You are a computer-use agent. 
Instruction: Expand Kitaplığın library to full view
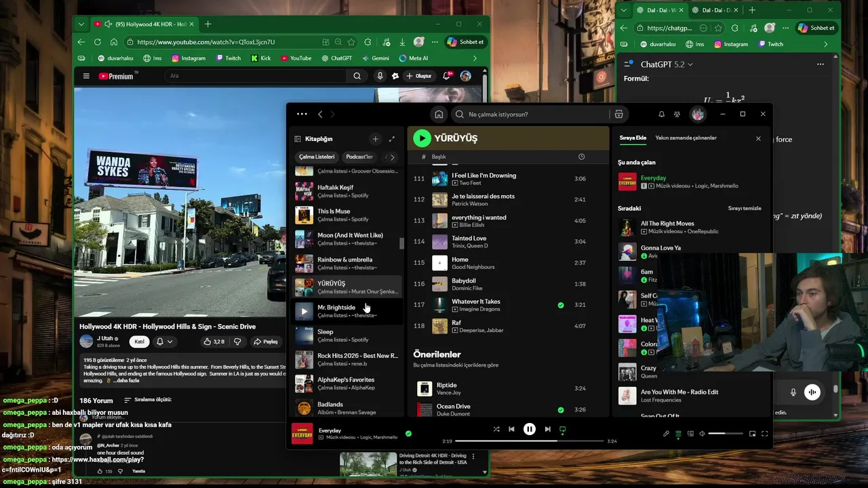click(x=391, y=139)
